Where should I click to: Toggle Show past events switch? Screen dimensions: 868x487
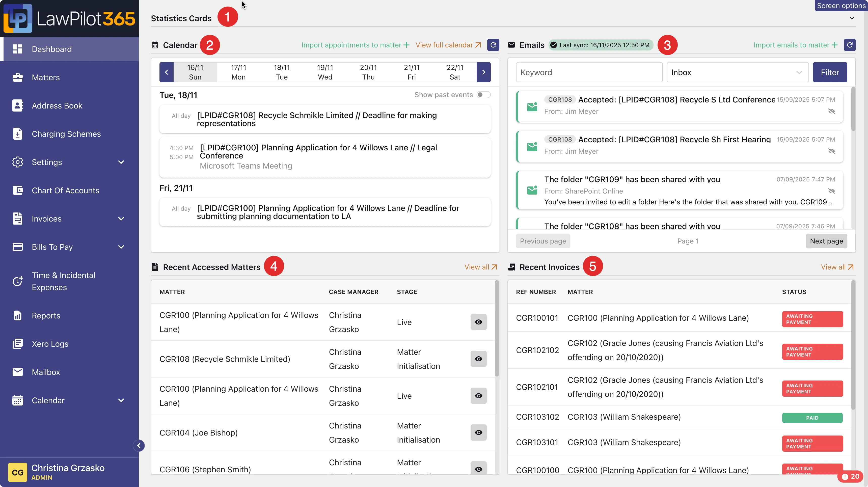pyautogui.click(x=483, y=95)
